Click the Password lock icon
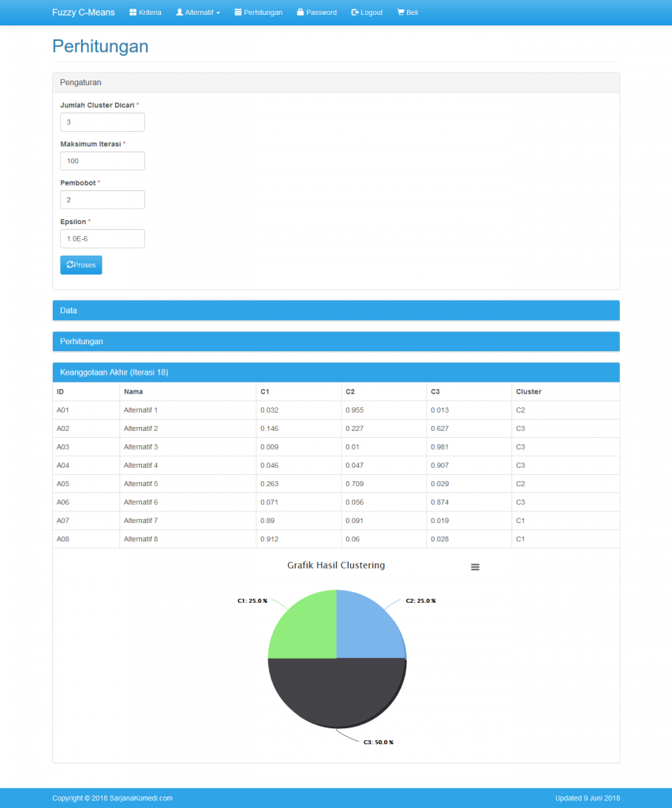The height and width of the screenshot is (808, 672). coord(301,13)
